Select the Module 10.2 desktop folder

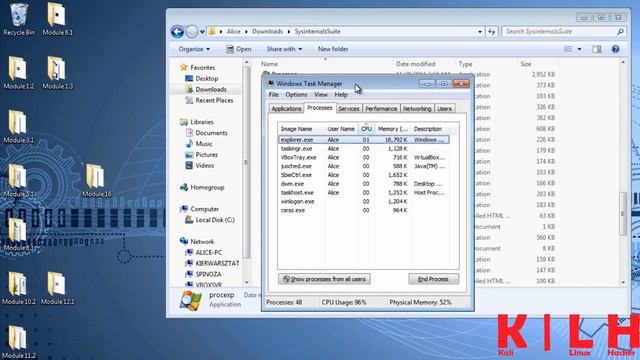19,288
